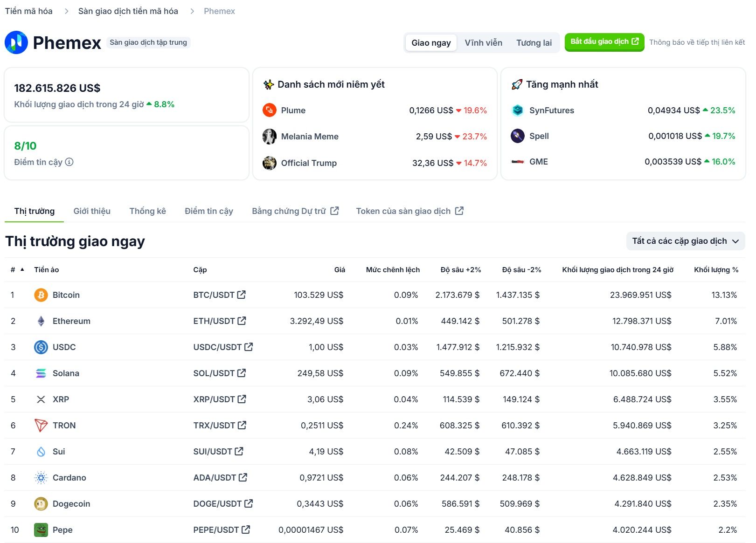This screenshot has width=756, height=543.
Task: Click the Phemex logo icon
Action: (x=16, y=42)
